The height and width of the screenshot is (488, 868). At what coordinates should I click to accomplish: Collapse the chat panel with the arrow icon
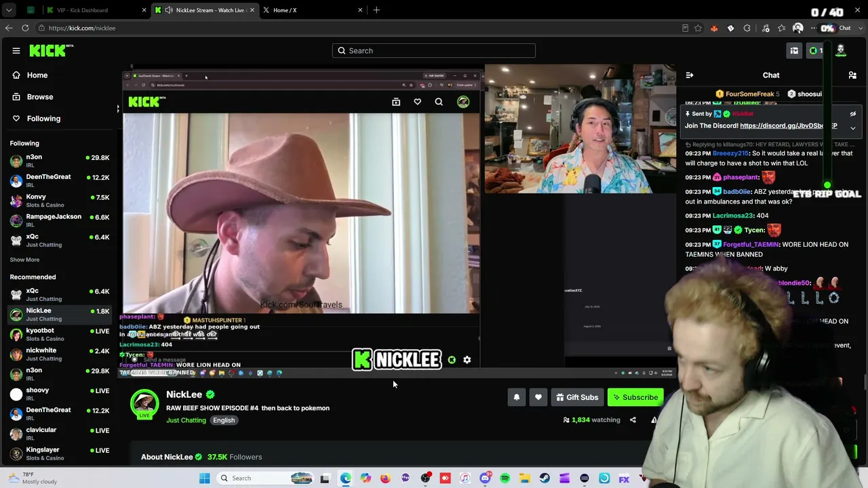pyautogui.click(x=689, y=75)
